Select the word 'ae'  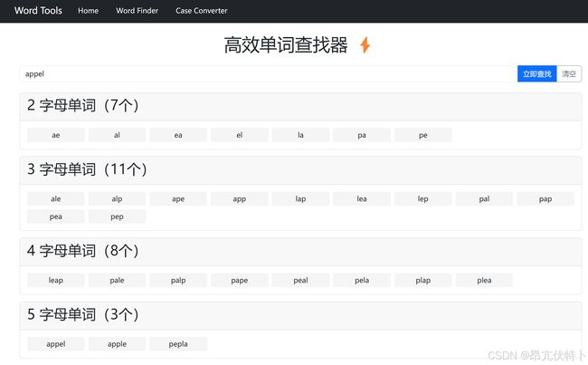[56, 135]
